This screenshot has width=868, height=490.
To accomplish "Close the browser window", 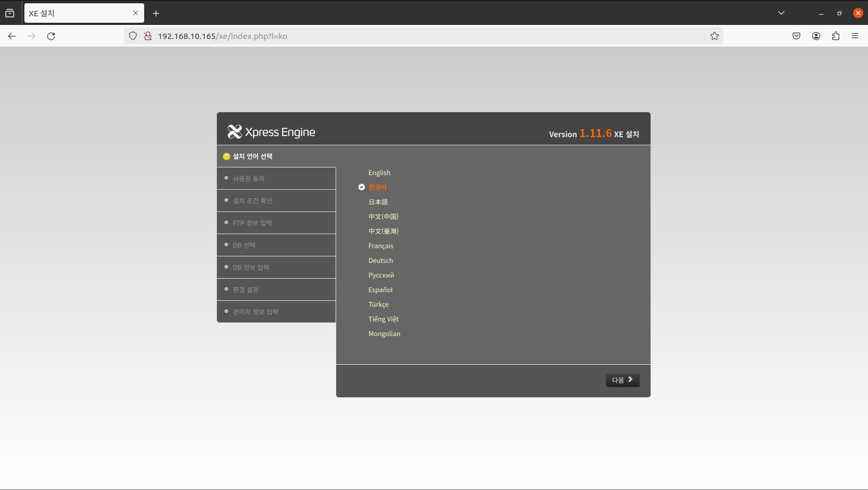I will 858,13.
